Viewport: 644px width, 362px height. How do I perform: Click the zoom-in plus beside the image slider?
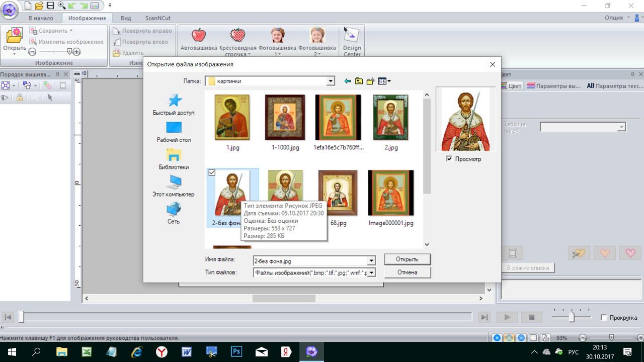coord(76,52)
